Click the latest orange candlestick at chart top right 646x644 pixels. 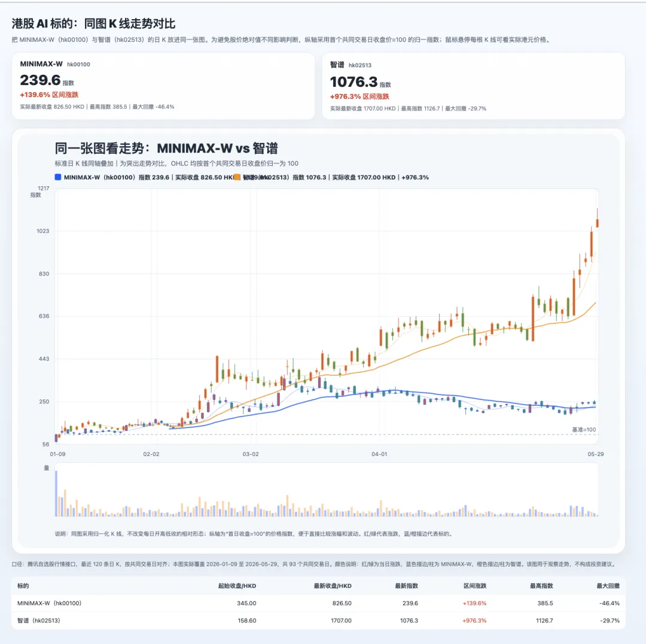[x=598, y=223]
